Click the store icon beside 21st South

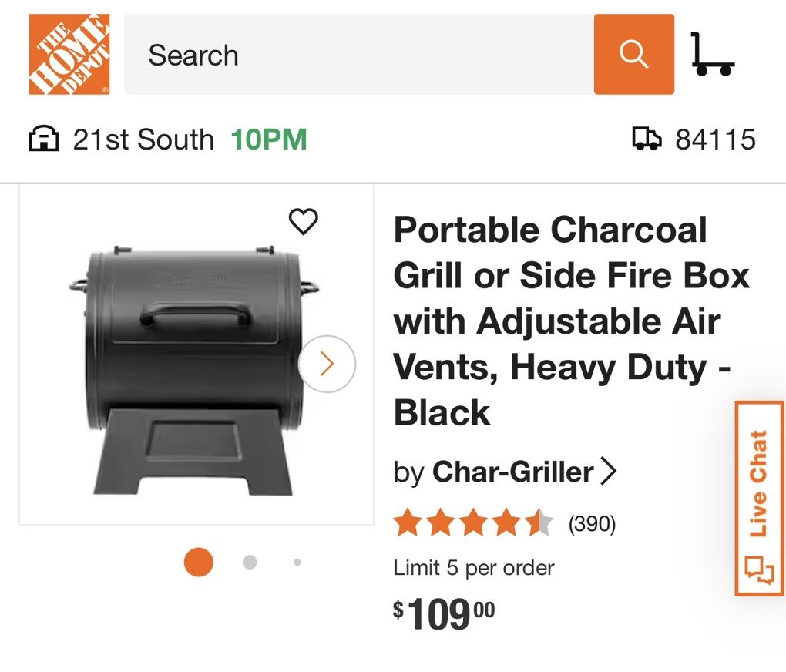tap(44, 140)
